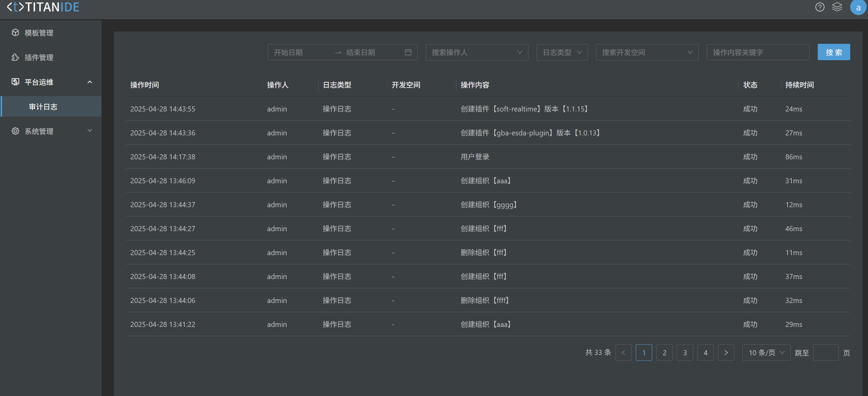Click the user avatar icon
This screenshot has width=868, height=396.
pyautogui.click(x=857, y=8)
